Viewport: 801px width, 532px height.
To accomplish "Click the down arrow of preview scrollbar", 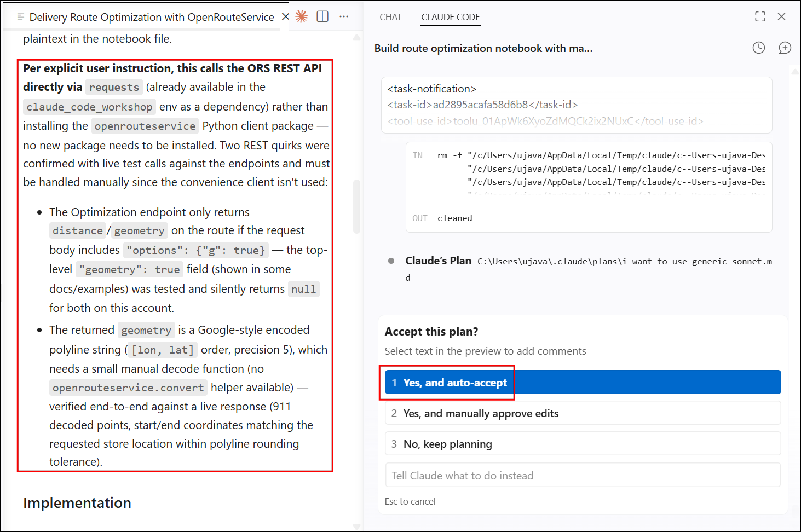I will click(x=356, y=527).
